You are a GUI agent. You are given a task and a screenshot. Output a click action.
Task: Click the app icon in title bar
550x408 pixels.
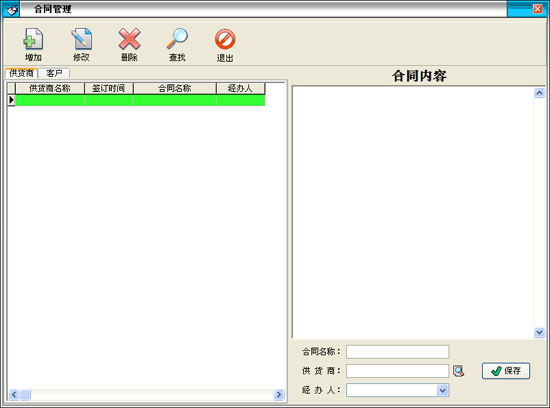tap(11, 9)
